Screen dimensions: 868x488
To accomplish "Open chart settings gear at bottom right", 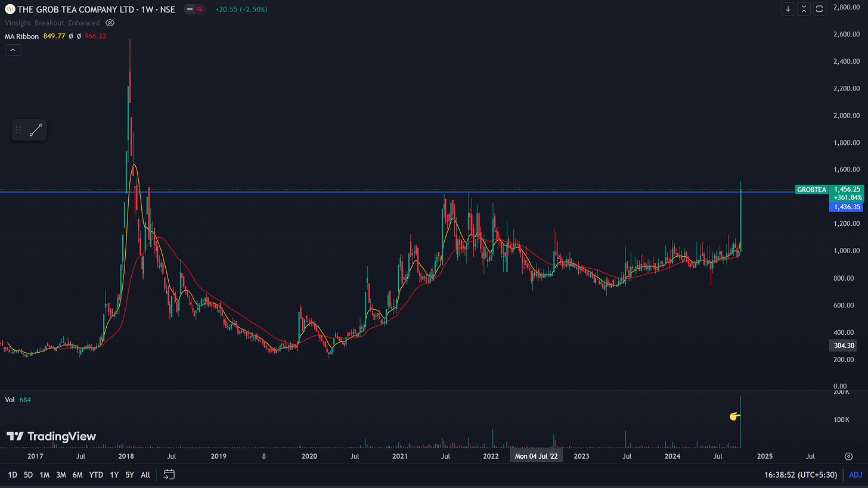I will click(849, 456).
